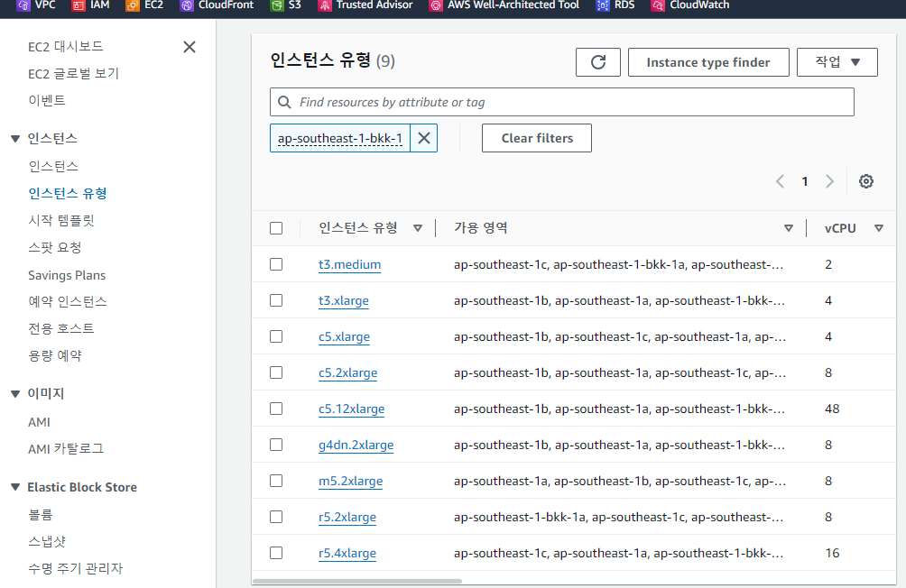Open the VPC service shortcut icon
The image size is (906, 588).
click(x=23, y=5)
